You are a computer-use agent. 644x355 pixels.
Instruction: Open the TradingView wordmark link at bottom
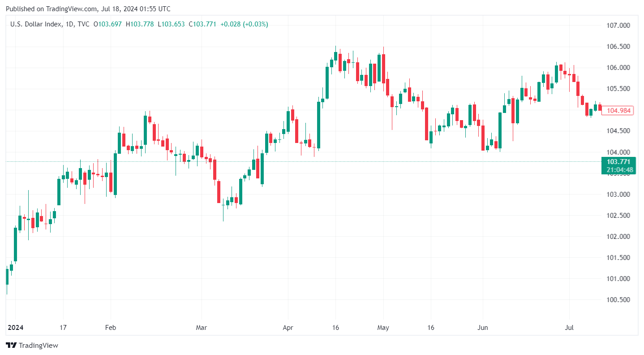pyautogui.click(x=39, y=346)
